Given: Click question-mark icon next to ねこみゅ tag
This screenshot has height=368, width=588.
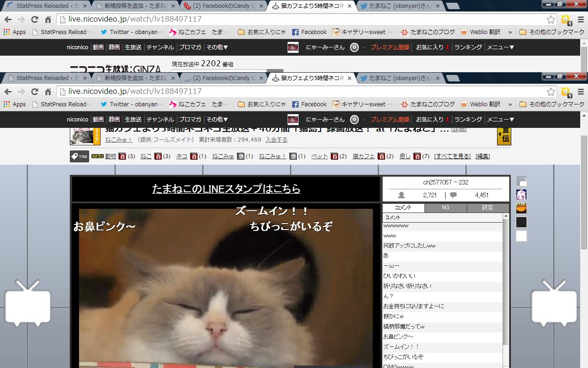Looking at the screenshot, I should tap(240, 156).
